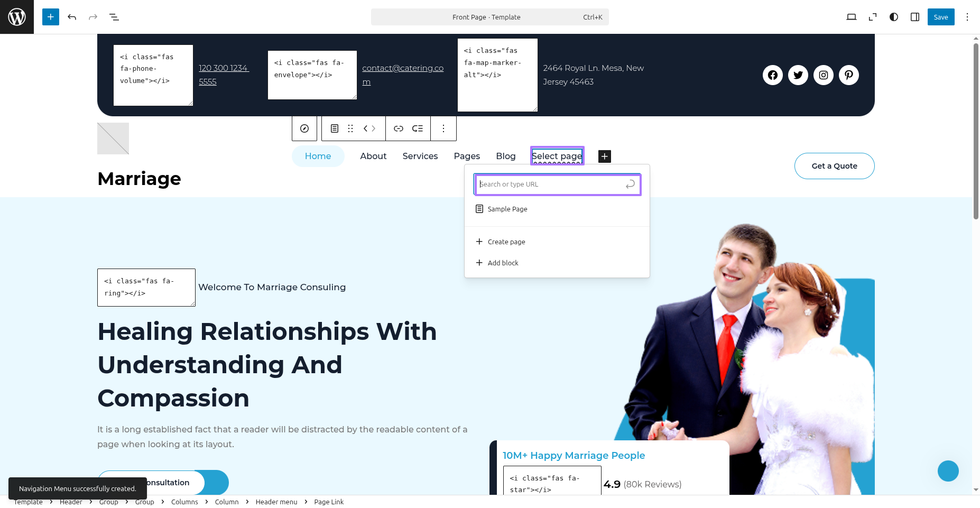This screenshot has width=980, height=508.
Task: Select Sample Page from link suggestions
Action: pyautogui.click(x=507, y=209)
